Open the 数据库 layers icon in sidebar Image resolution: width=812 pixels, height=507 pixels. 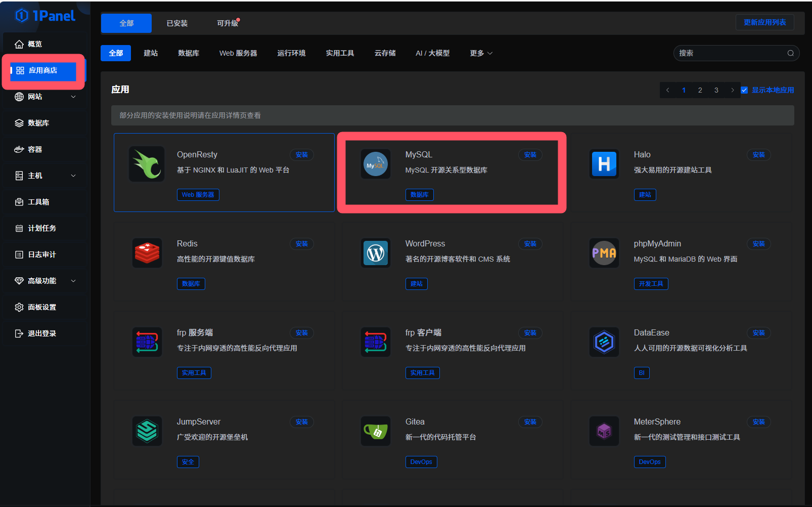coord(19,123)
